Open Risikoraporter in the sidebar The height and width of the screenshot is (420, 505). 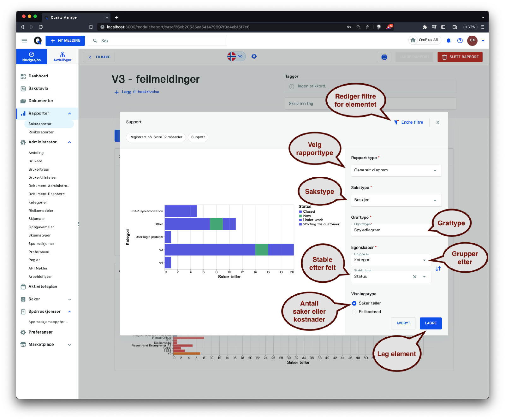(x=41, y=132)
